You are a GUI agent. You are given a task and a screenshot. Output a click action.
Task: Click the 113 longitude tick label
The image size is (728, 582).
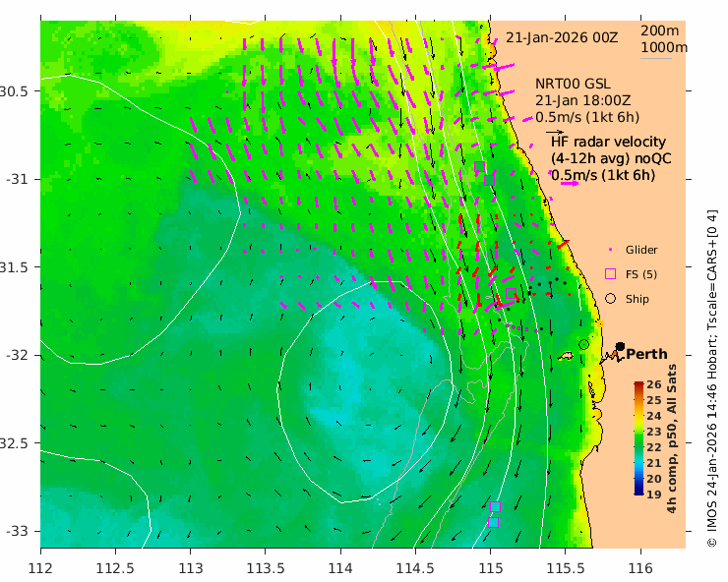(x=190, y=568)
